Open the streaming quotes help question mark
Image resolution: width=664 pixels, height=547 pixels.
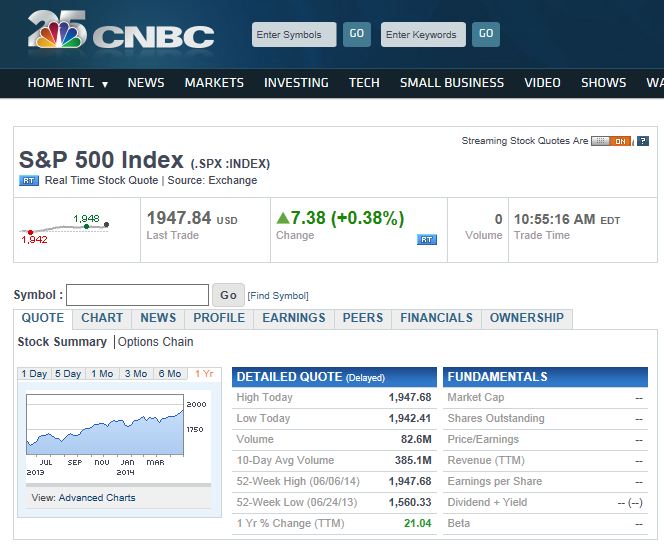[643, 141]
